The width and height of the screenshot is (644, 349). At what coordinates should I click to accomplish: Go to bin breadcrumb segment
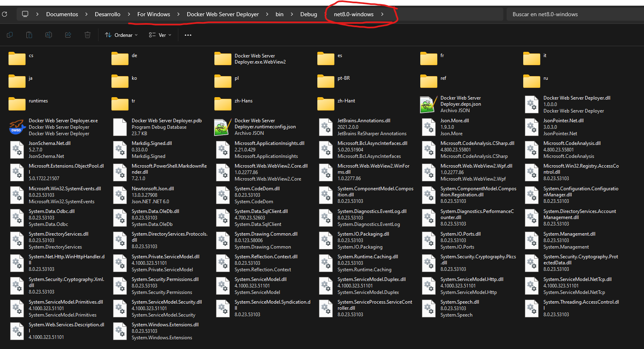[x=280, y=14]
